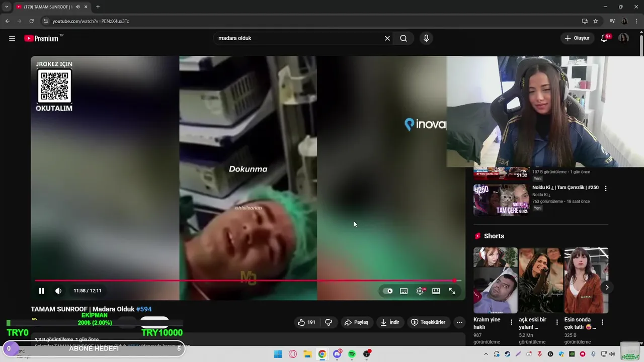Viewport: 644px width, 362px height.
Task: Open NVIDIA icon in system tray
Action: (572, 354)
